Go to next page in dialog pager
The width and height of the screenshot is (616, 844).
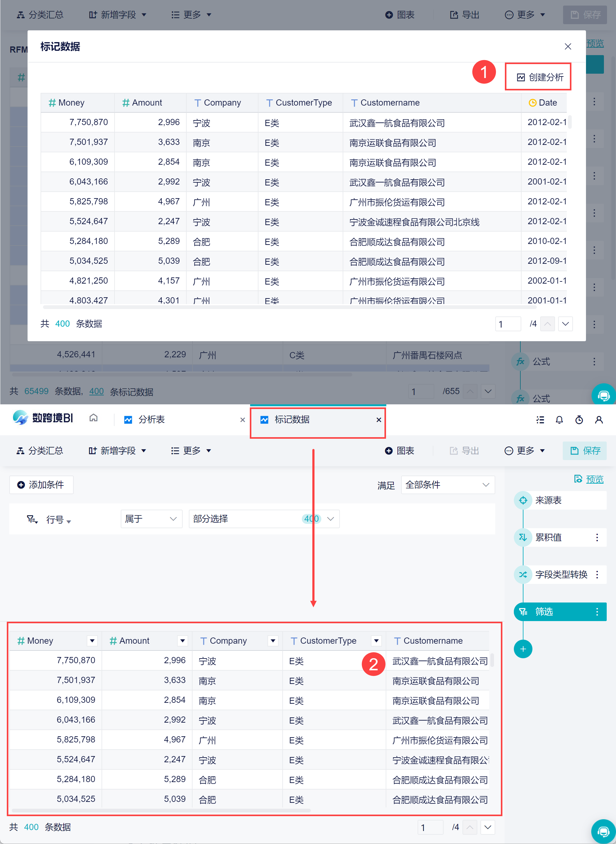click(565, 324)
